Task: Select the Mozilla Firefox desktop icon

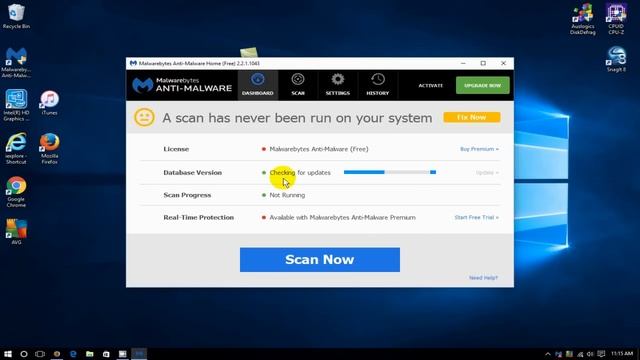Action: (x=49, y=149)
